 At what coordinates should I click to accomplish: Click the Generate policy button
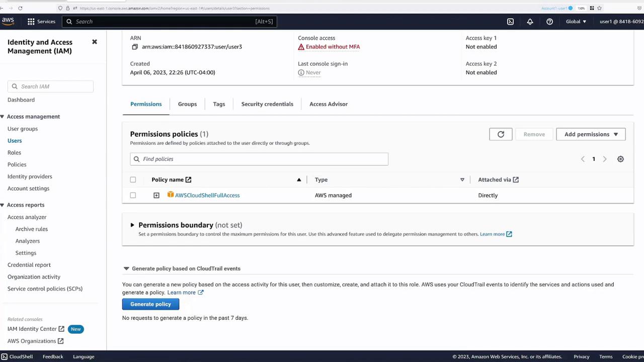[150, 304]
